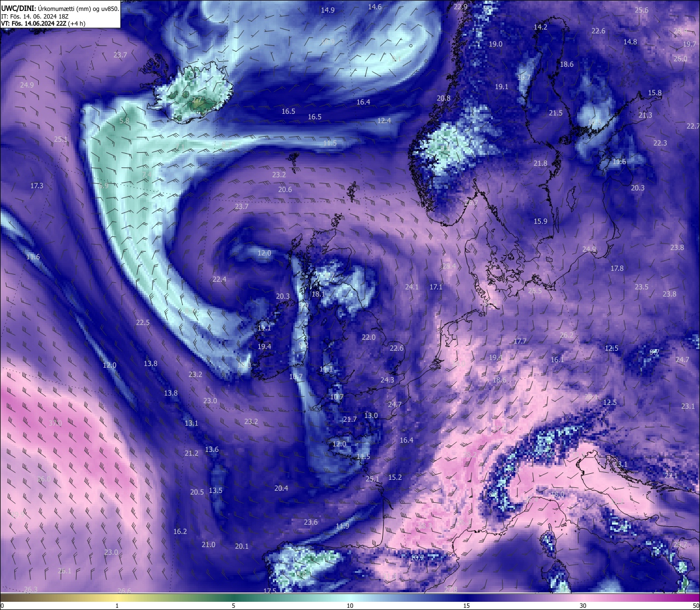Click the map value 22.0
The image size is (700, 610).
[x=369, y=337]
